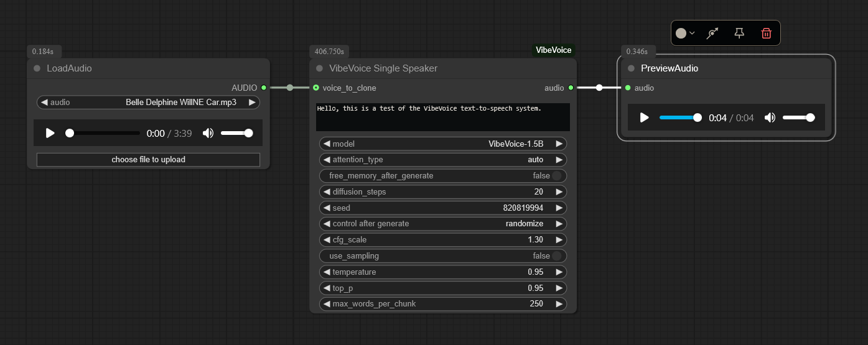
Task: Click the text prompt field with Hello message
Action: pos(443,117)
